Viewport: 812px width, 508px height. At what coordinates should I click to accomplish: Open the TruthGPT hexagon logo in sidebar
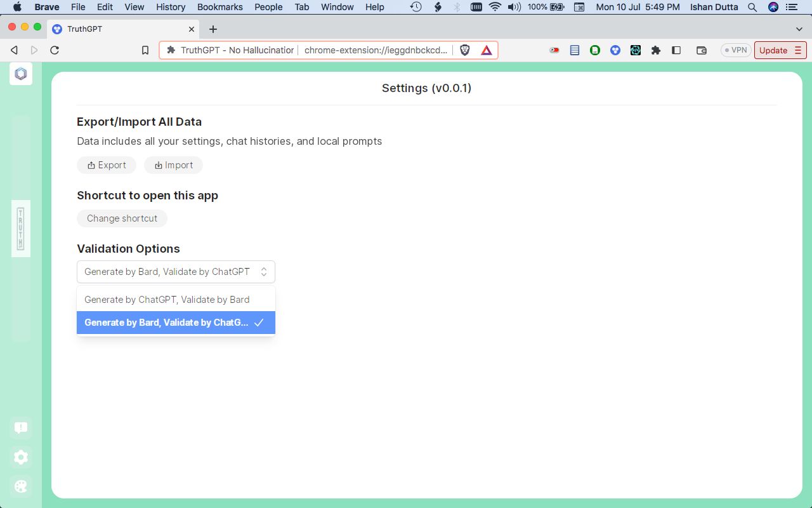click(x=20, y=73)
